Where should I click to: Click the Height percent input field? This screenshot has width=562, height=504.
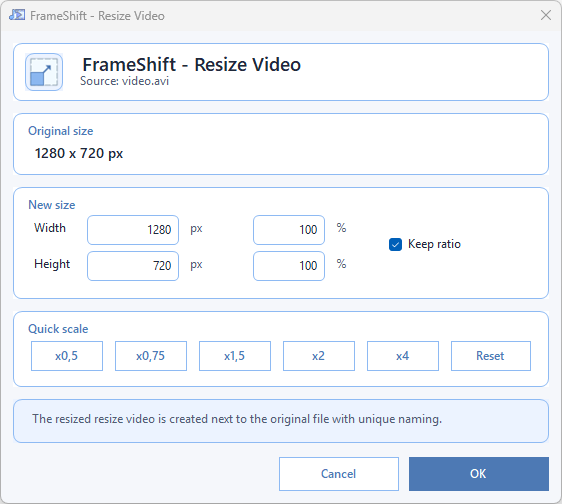[x=289, y=266]
